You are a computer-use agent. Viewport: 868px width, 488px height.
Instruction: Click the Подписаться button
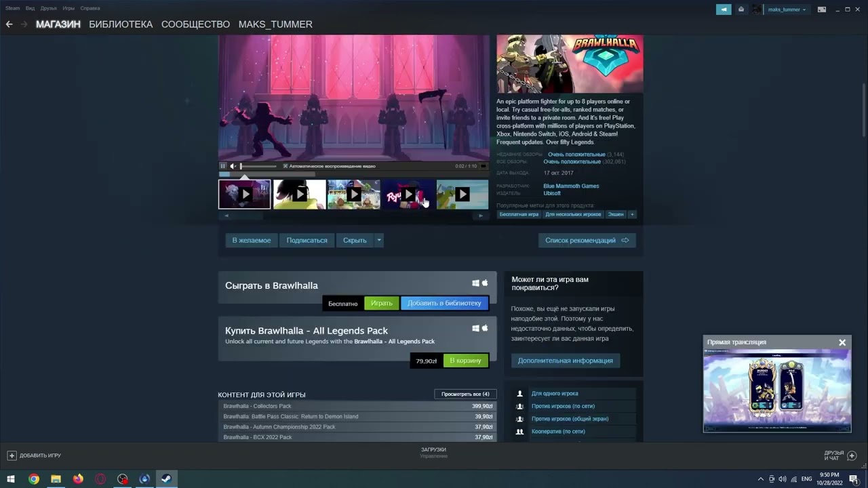coord(307,240)
